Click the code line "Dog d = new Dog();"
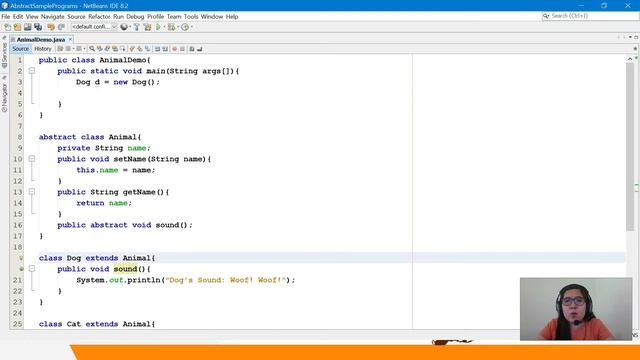 click(x=118, y=82)
